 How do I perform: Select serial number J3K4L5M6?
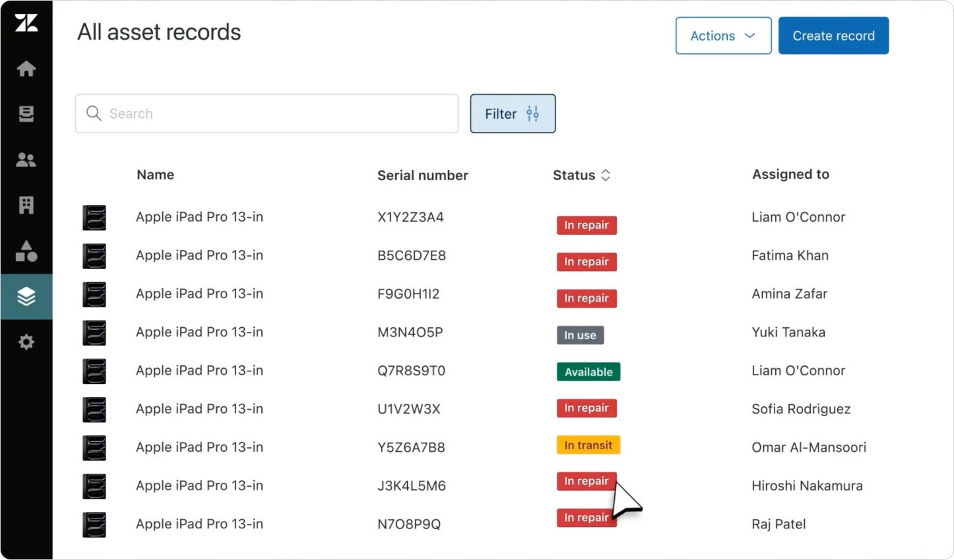pos(412,486)
